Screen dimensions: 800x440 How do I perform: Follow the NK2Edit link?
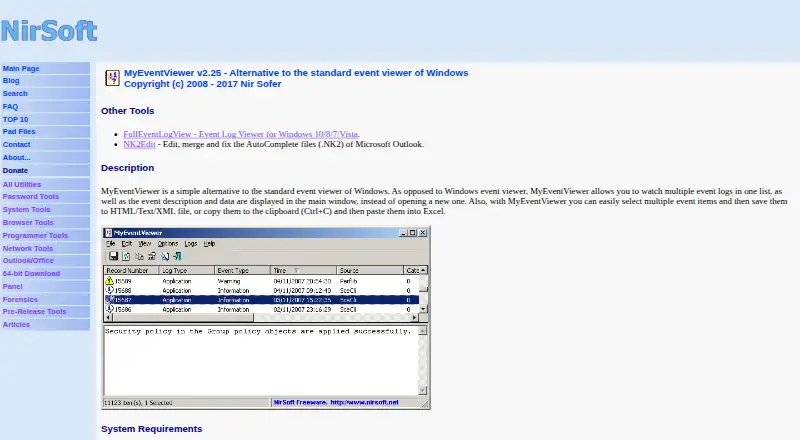point(139,144)
